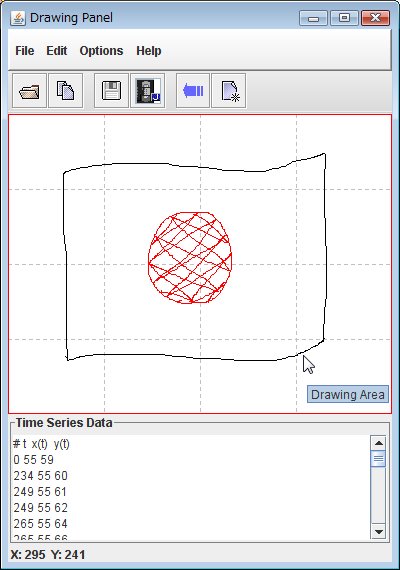Maximize the Drawing Panel window
Viewport: 400px width, 570px height.
tap(344, 18)
